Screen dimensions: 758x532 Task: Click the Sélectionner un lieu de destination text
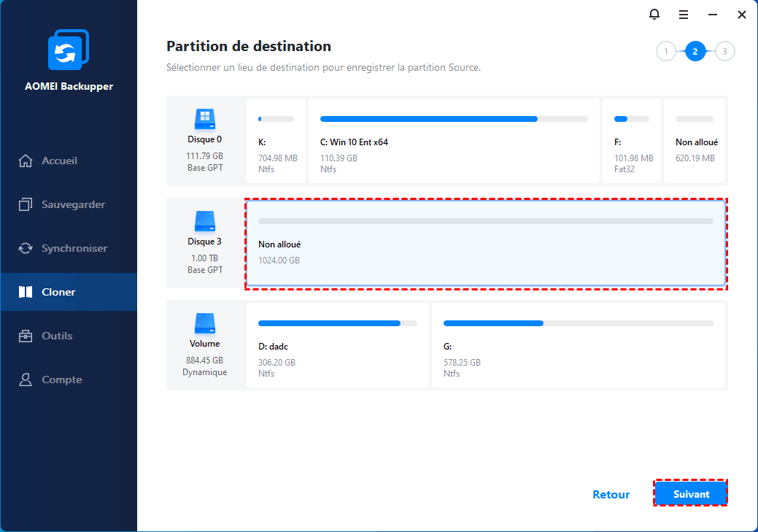tap(323, 68)
